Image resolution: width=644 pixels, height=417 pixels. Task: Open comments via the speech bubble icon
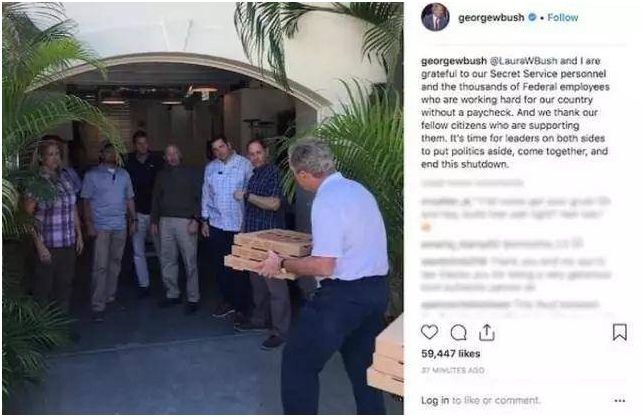tap(458, 332)
